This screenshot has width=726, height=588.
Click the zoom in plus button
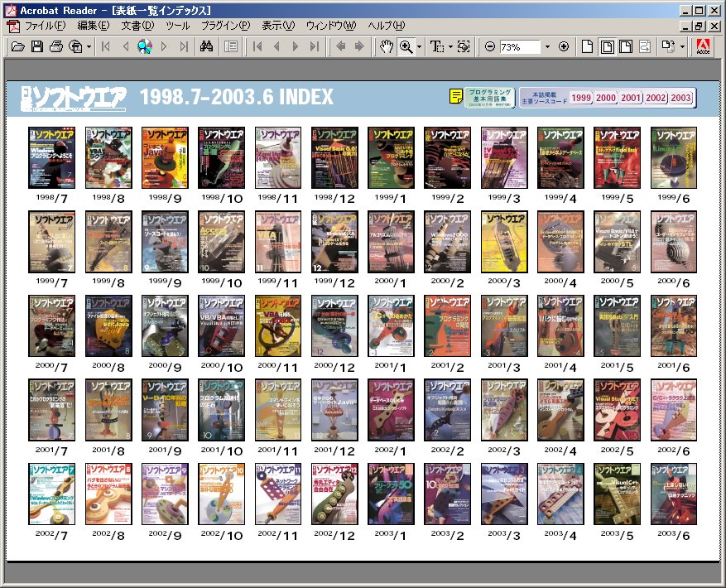564,46
